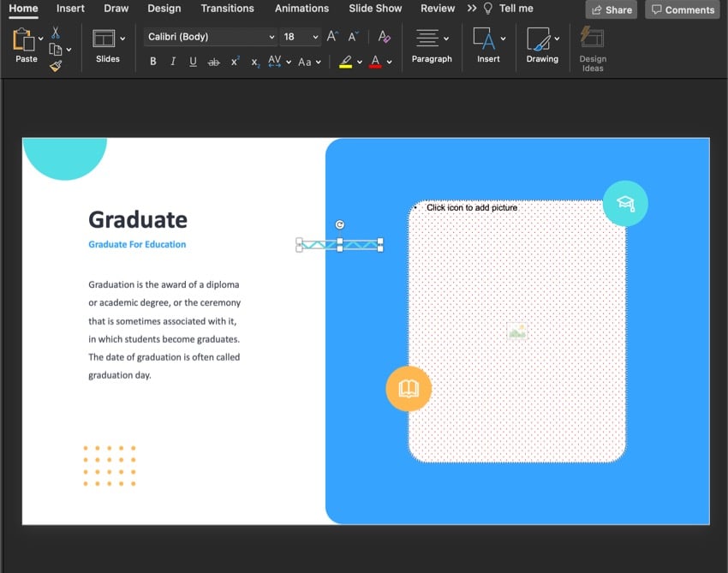Image resolution: width=728 pixels, height=573 pixels.
Task: Increase font size with the larger A icon
Action: pyautogui.click(x=332, y=37)
